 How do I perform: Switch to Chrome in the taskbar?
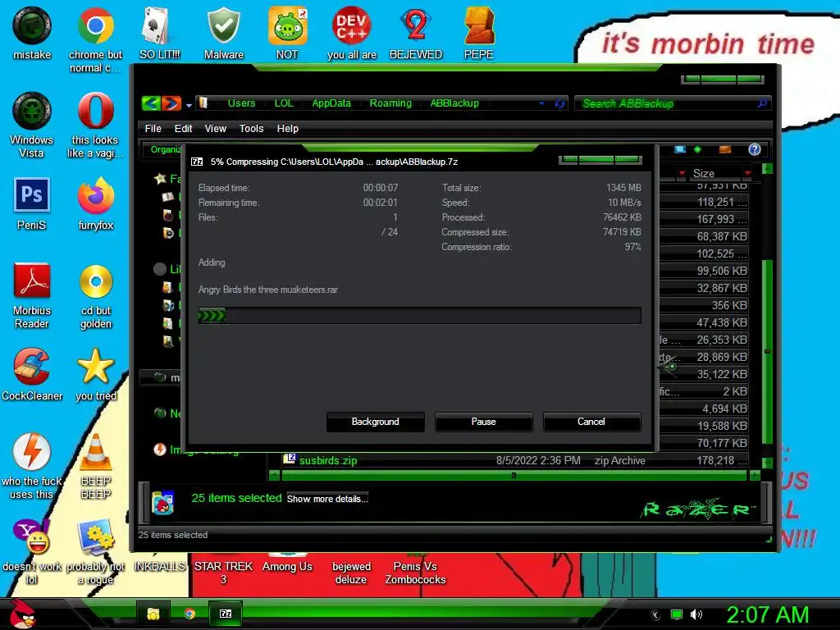pyautogui.click(x=189, y=614)
